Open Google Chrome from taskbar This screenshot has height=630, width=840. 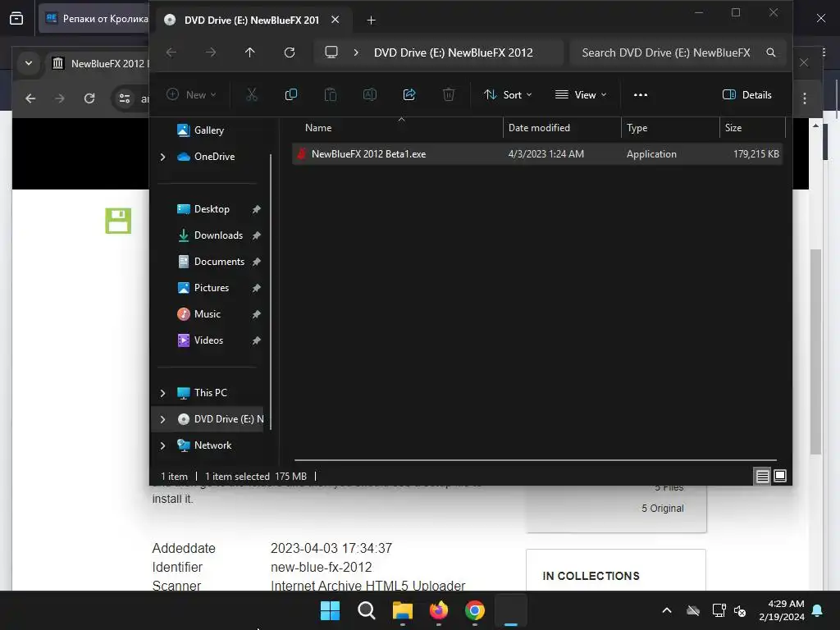click(x=475, y=610)
